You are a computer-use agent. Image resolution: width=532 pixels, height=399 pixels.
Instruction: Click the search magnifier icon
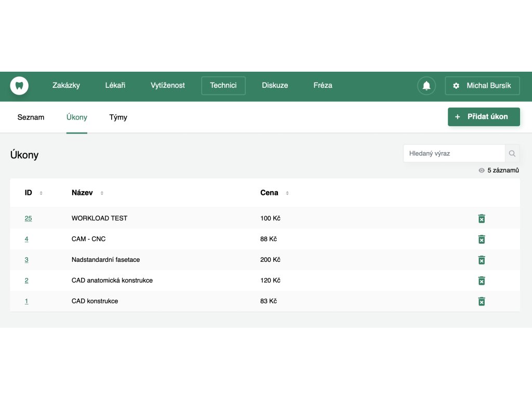point(512,153)
